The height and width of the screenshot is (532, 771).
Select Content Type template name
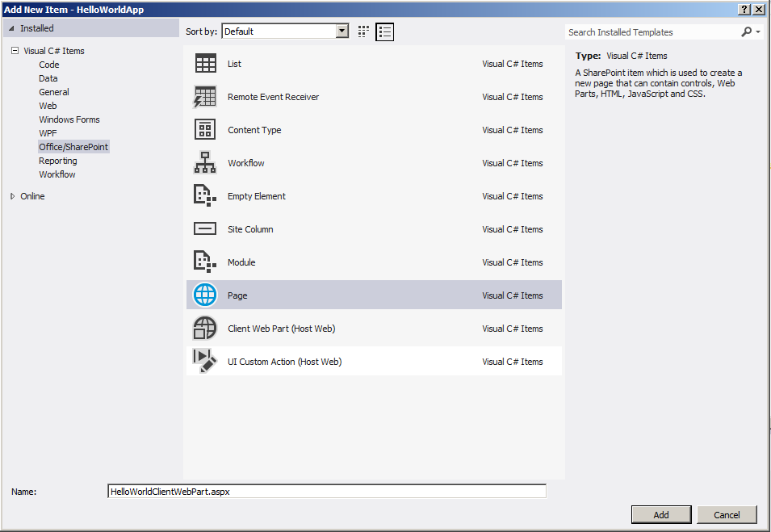coord(254,130)
